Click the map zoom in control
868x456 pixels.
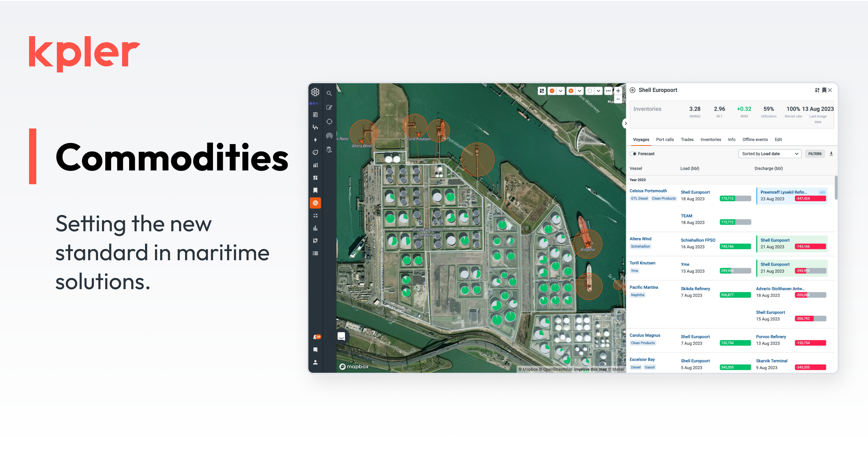coord(618,91)
